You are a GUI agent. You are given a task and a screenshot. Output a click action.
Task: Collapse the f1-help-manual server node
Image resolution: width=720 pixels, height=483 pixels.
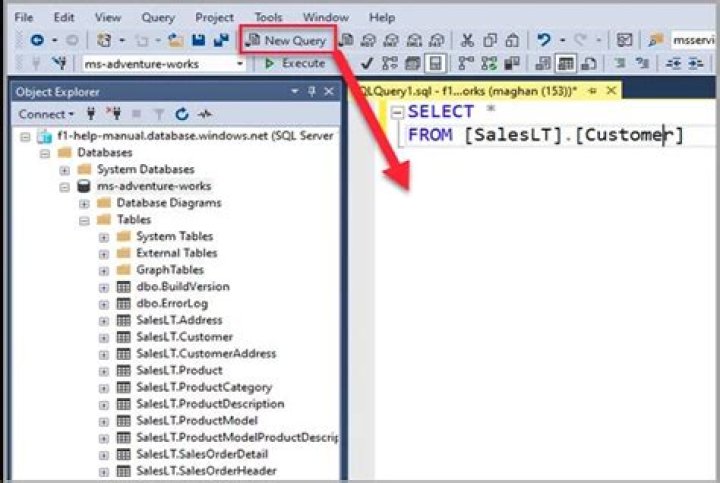[x=25, y=137]
